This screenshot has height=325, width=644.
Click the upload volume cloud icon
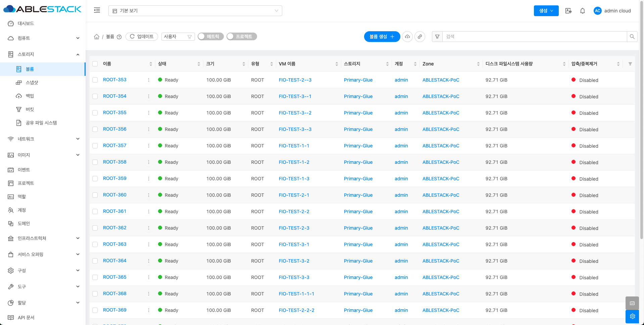(x=407, y=37)
